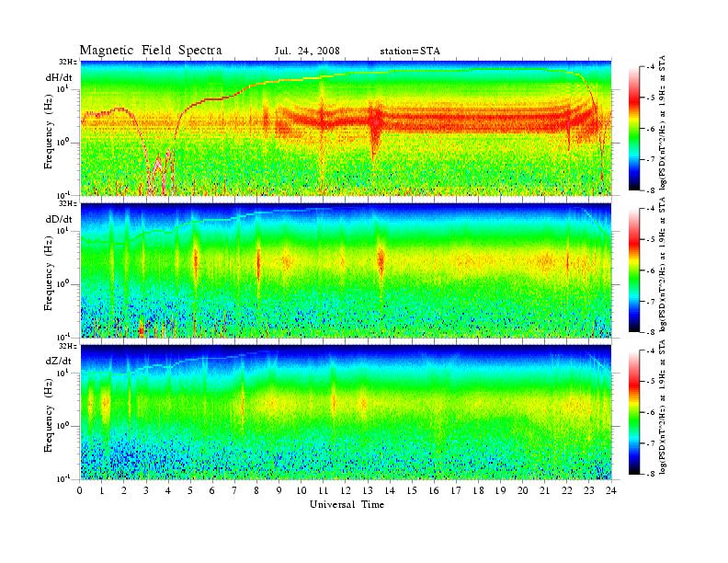
Task: Click the dH/dt spectrogram plot area
Action: (x=346, y=128)
